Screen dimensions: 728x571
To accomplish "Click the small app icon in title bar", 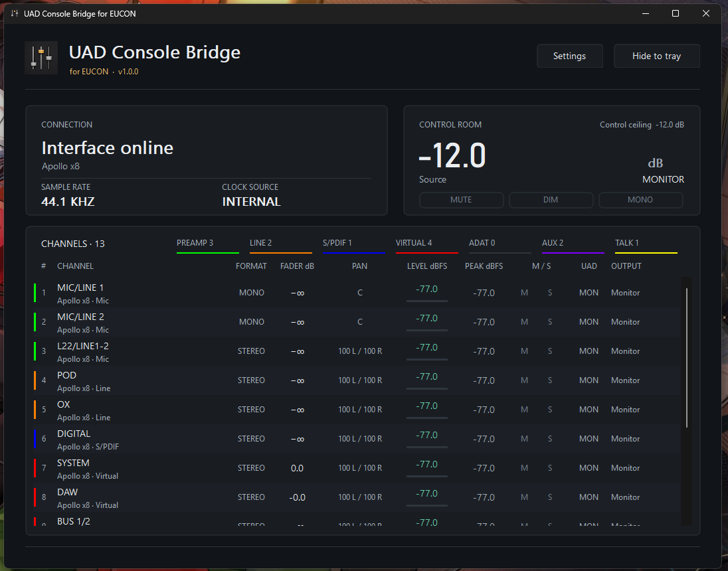I will pos(15,13).
